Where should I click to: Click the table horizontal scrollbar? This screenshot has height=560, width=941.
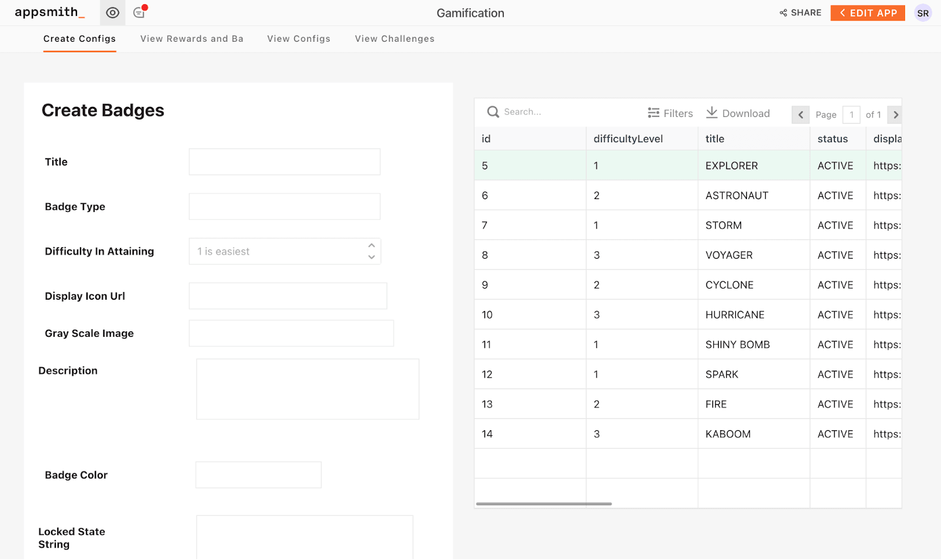tap(544, 504)
